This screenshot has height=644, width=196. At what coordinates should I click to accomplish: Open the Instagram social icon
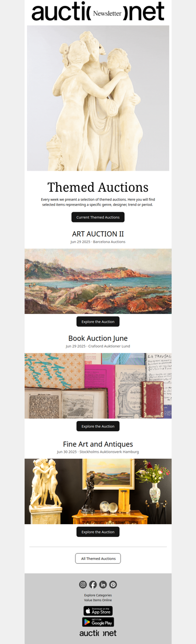[83, 584]
